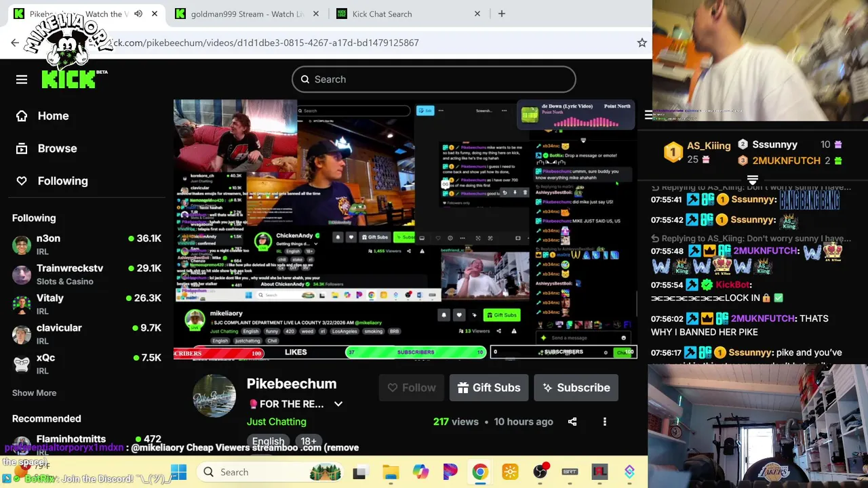Open Vitaly's IRL channel
Viewport: 868px width, 488px height.
click(x=86, y=304)
